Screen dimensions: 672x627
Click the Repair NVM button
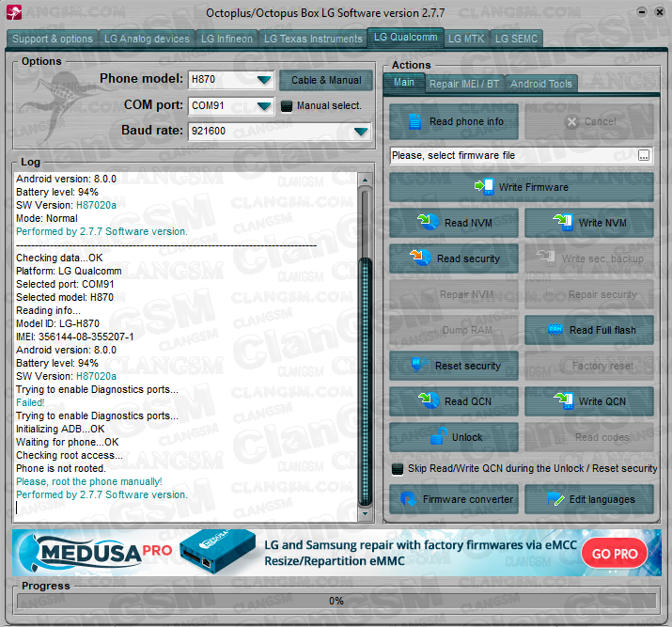tap(454, 294)
